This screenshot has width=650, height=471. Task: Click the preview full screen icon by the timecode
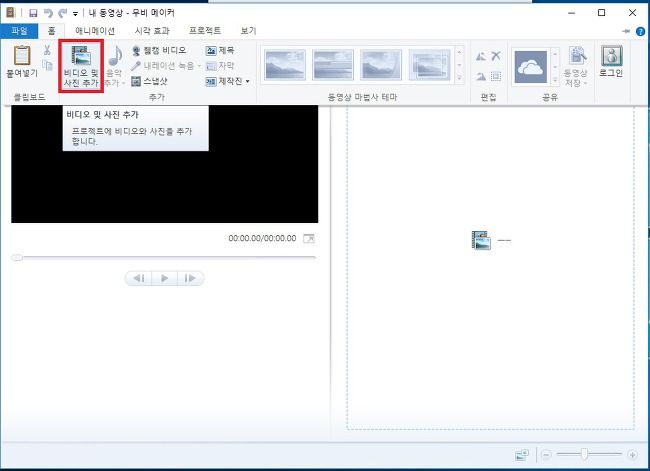309,238
